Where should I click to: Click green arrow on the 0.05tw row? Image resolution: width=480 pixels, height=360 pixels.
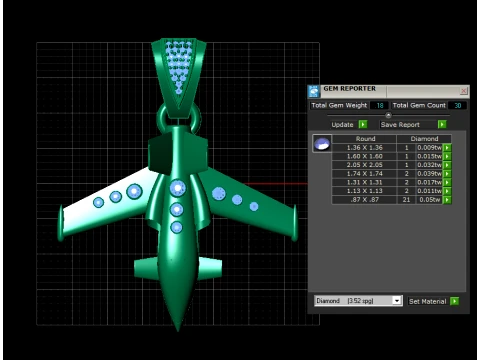click(447, 200)
